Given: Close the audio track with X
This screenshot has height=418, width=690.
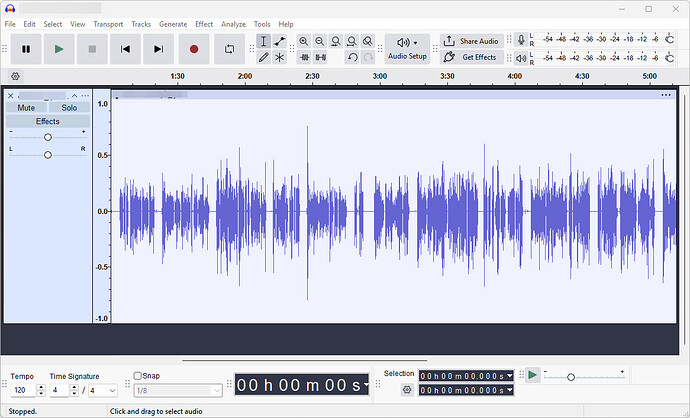Looking at the screenshot, I should (11, 95).
